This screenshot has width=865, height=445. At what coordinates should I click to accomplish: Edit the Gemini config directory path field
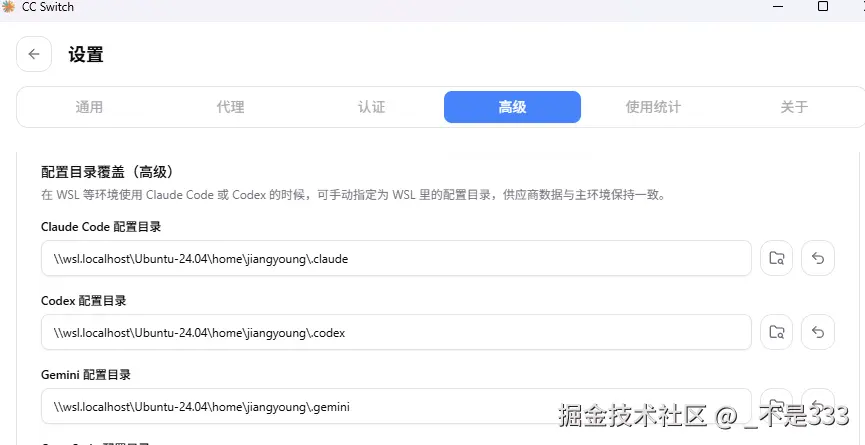[396, 406]
